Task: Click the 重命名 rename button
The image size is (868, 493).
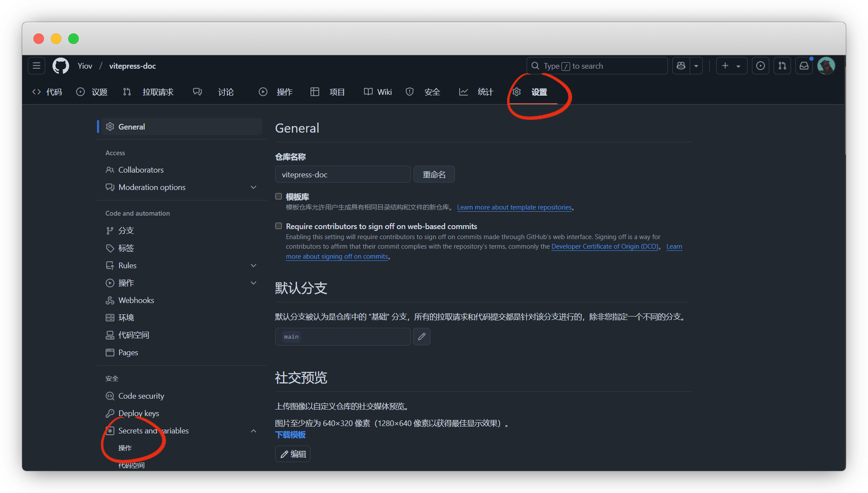Action: 434,174
